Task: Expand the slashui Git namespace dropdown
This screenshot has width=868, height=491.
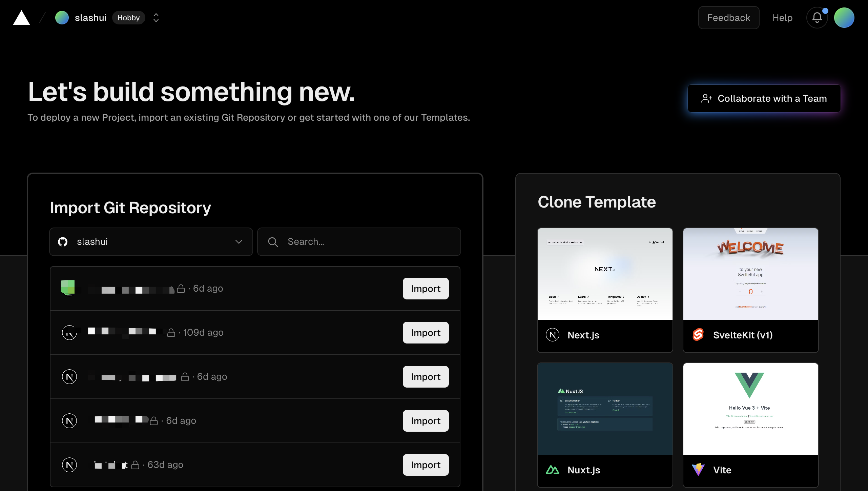Action: tap(151, 242)
